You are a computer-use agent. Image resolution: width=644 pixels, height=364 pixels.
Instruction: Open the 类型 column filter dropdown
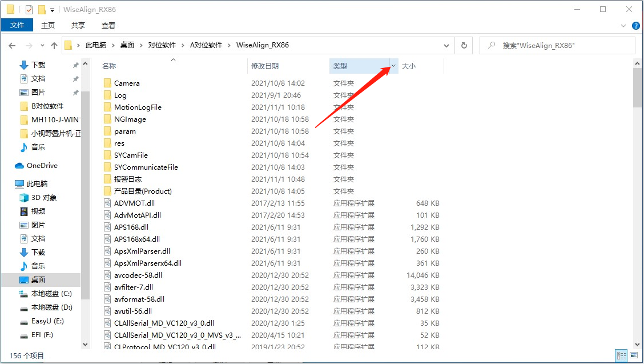(393, 66)
